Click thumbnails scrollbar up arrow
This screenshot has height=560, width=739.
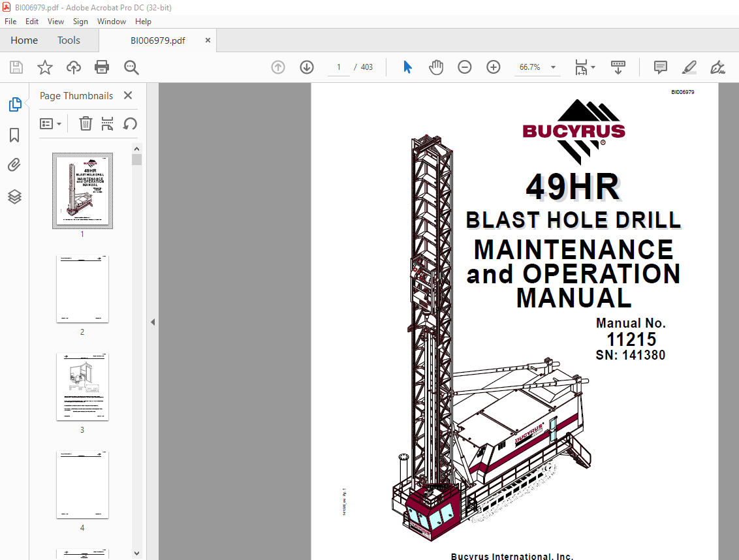click(x=136, y=149)
